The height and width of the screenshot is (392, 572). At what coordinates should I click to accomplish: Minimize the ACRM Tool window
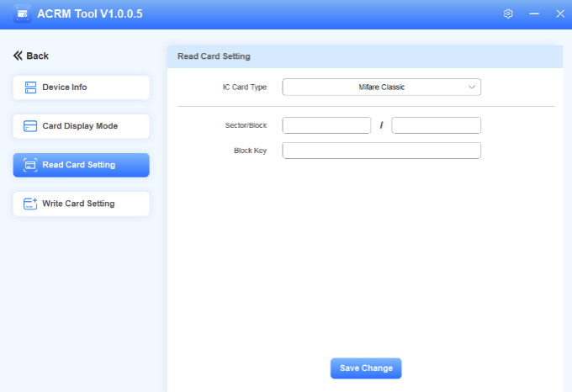point(534,14)
